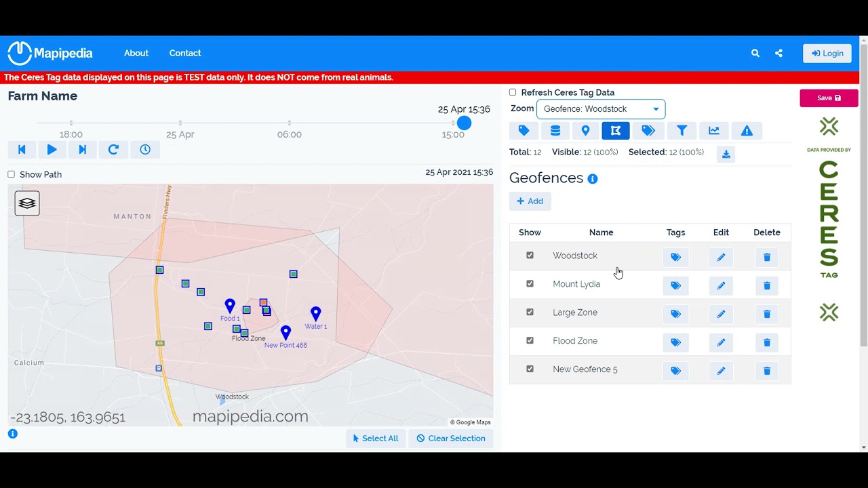Click the Clear Selection button
868x488 pixels.
tap(451, 439)
